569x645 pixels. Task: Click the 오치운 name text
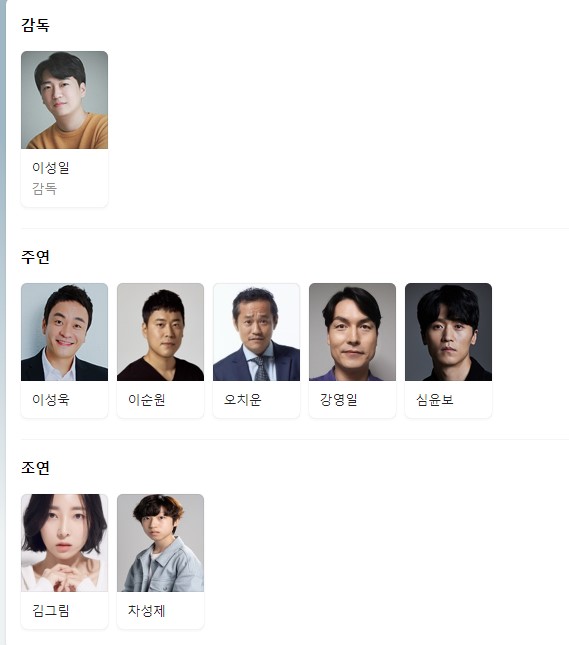click(x=242, y=399)
